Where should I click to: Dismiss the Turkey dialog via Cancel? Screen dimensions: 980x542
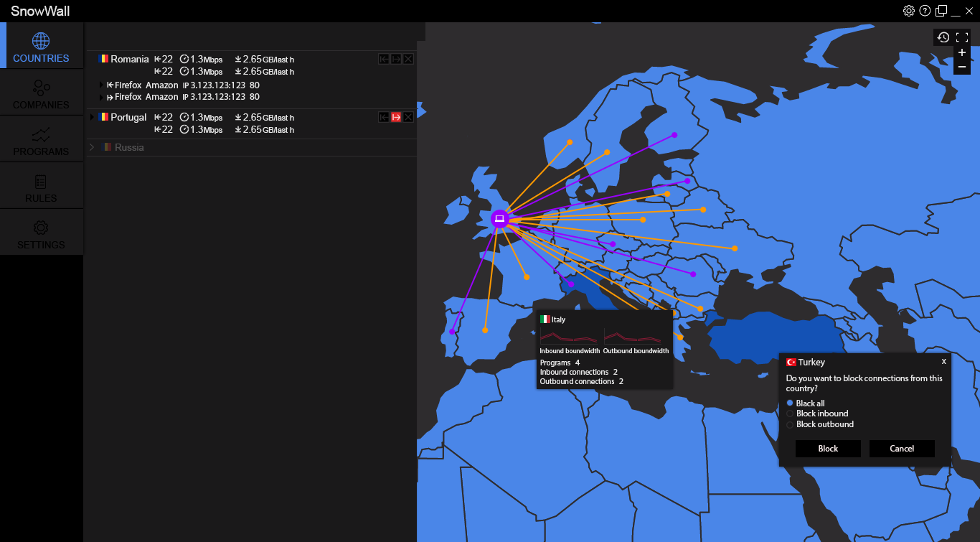click(902, 449)
